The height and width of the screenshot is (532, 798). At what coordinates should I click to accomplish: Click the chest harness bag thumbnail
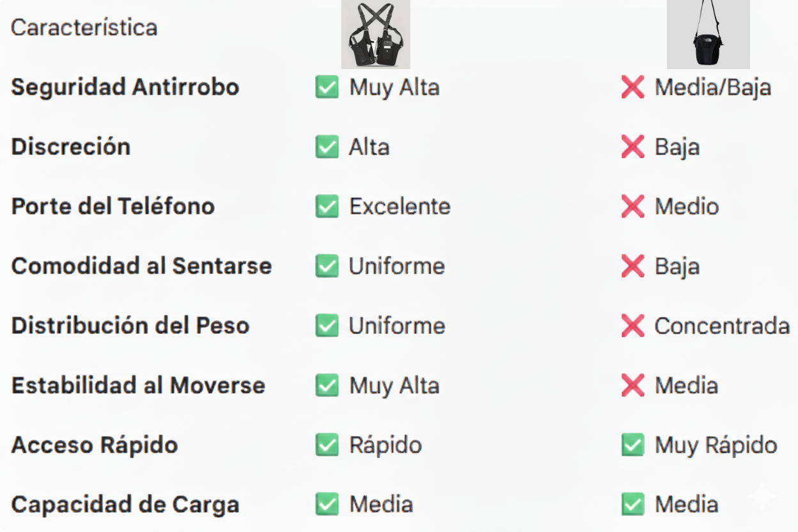click(x=375, y=35)
